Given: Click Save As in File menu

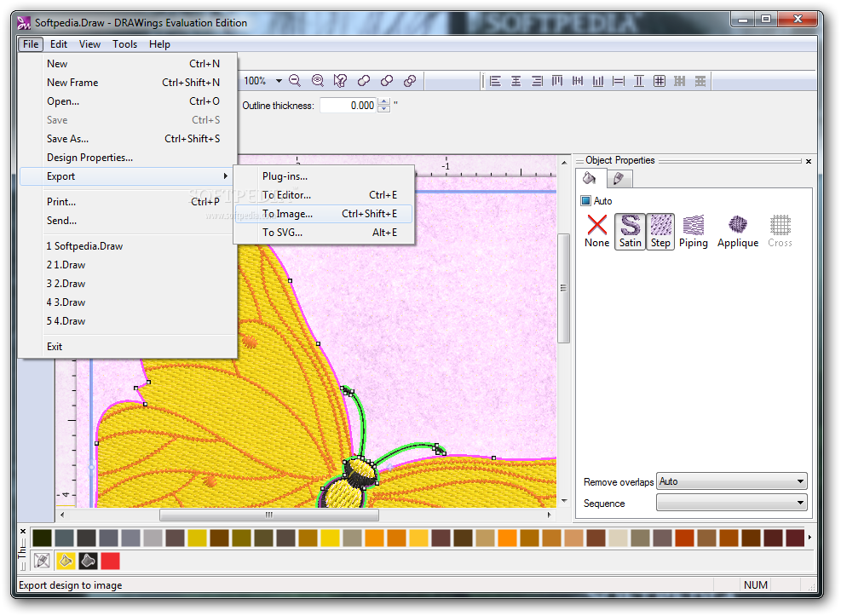Looking at the screenshot, I should click(x=128, y=139).
